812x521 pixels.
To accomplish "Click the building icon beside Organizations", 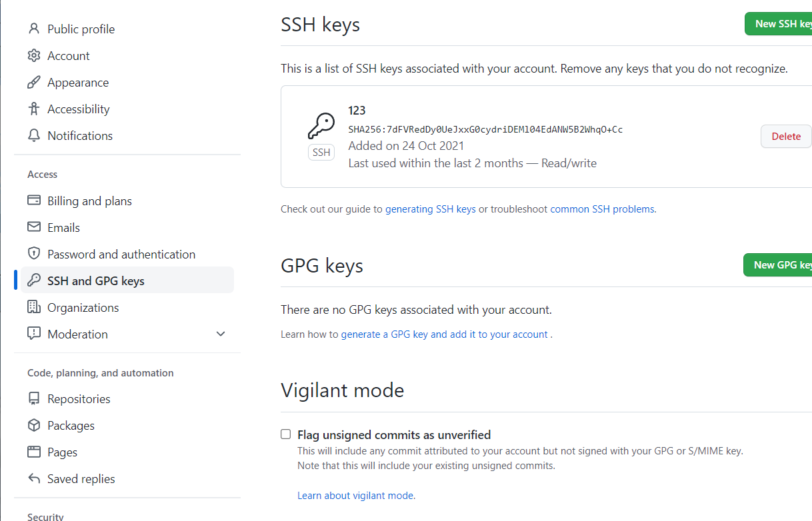I will pos(34,307).
